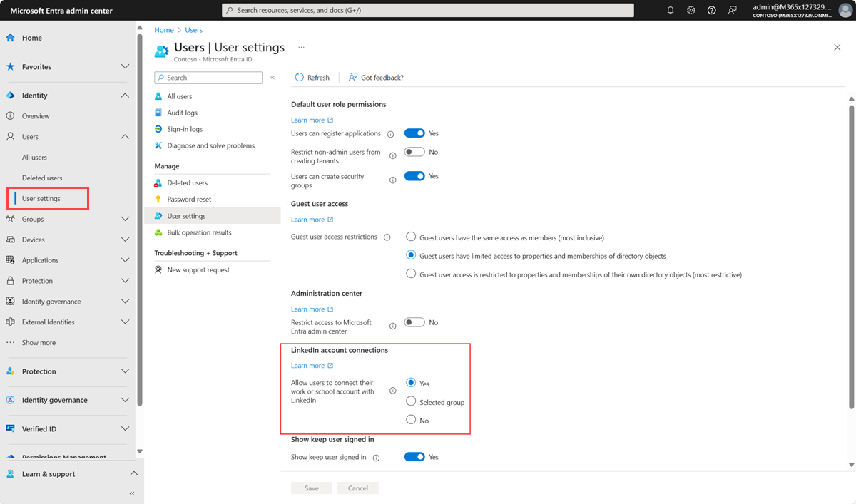This screenshot has height=504, width=856.
Task: Click the Verified ID icon
Action: coord(10,428)
